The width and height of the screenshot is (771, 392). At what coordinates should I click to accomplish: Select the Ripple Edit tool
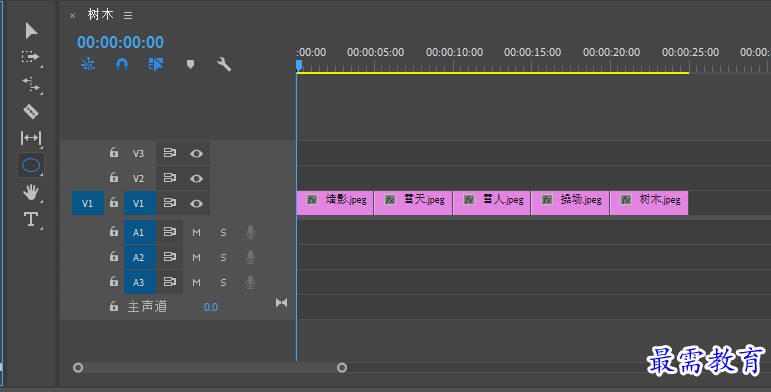(x=31, y=85)
